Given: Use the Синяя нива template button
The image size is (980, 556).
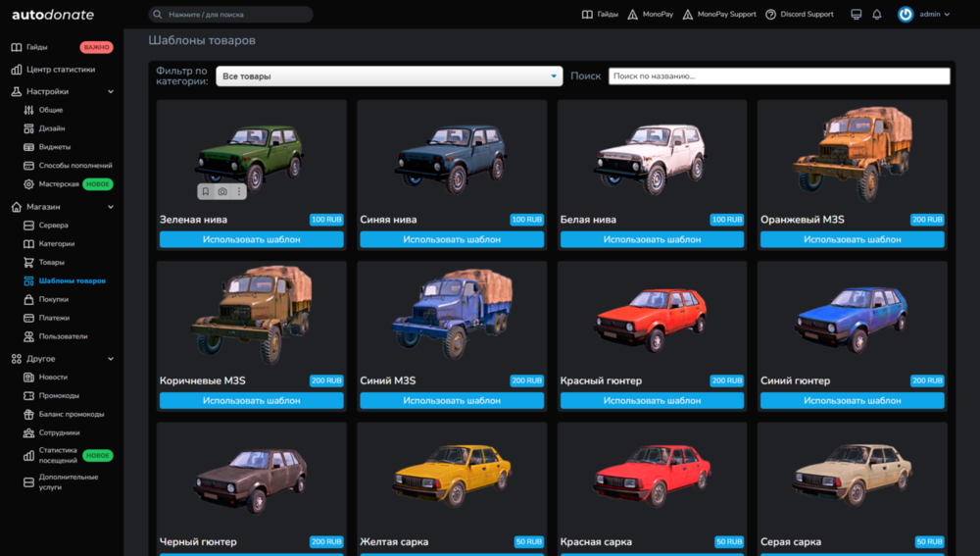Looking at the screenshot, I should (x=452, y=239).
